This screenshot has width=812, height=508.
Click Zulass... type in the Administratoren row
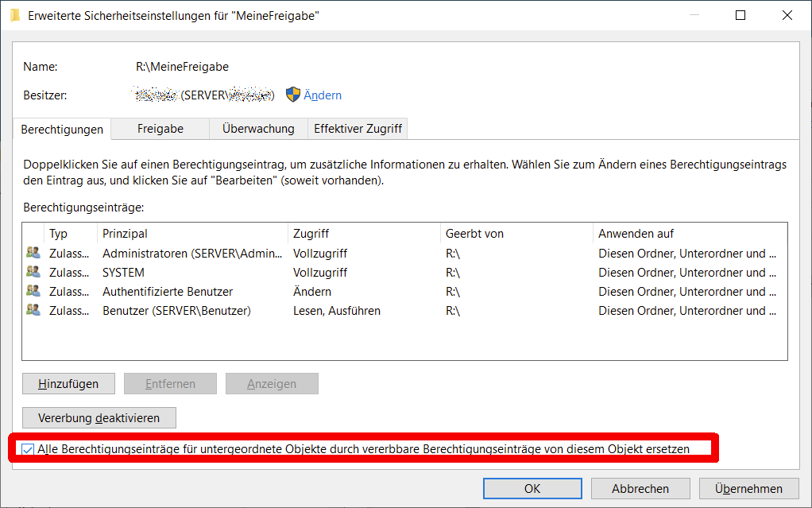[x=69, y=254]
